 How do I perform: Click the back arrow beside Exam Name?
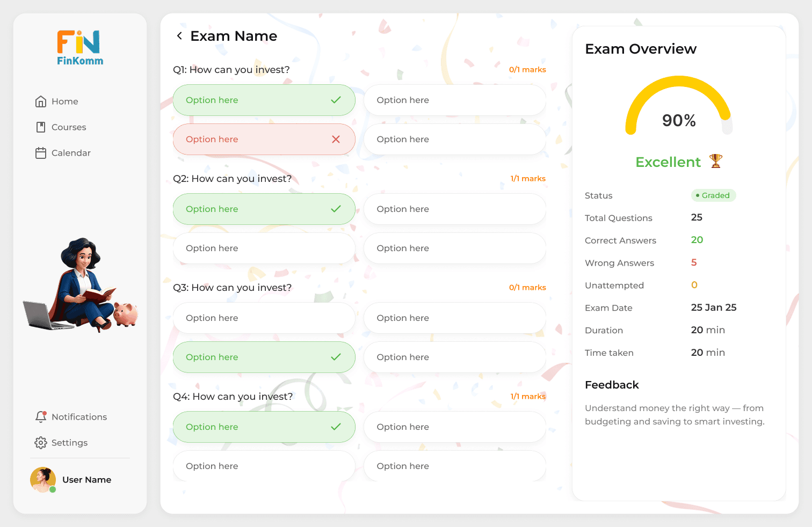click(x=179, y=36)
